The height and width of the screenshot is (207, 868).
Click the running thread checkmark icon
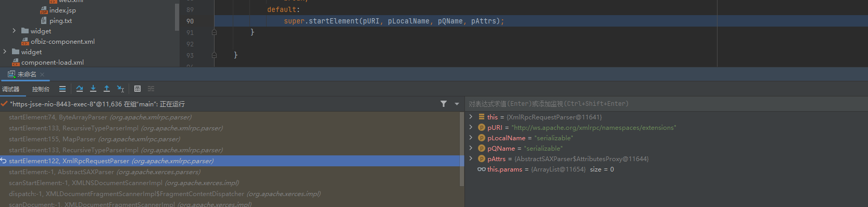pos(4,104)
